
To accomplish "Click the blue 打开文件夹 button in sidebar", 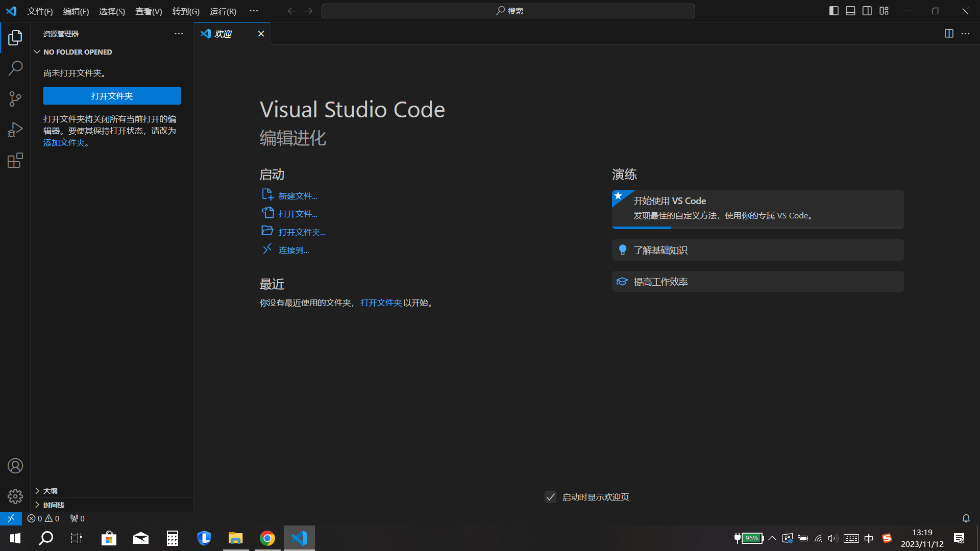I will click(x=112, y=96).
